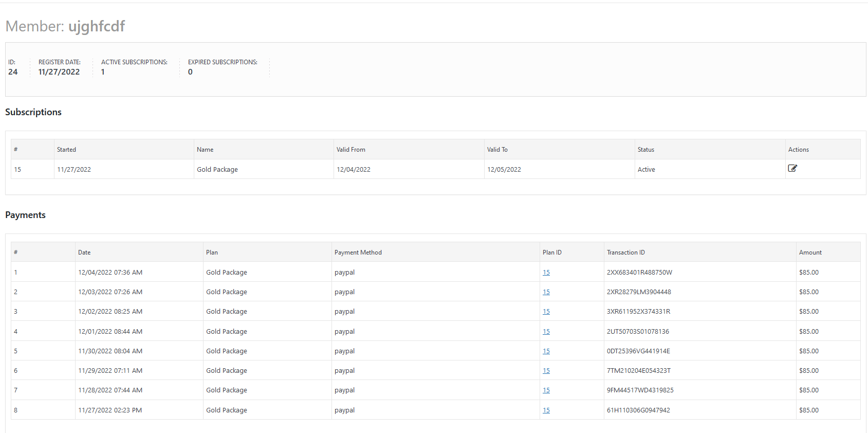
Task: Click payment date 12/02/2022 08:25 AM
Action: (110, 312)
